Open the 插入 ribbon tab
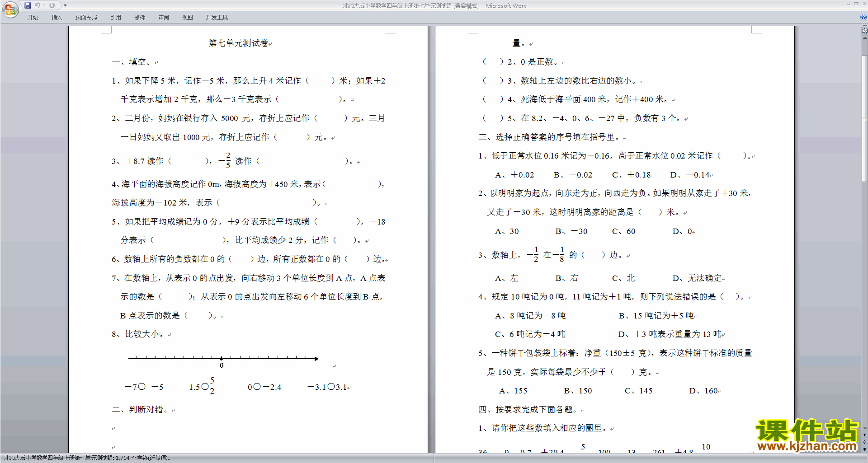This screenshot has height=463, width=868. pyautogui.click(x=57, y=18)
